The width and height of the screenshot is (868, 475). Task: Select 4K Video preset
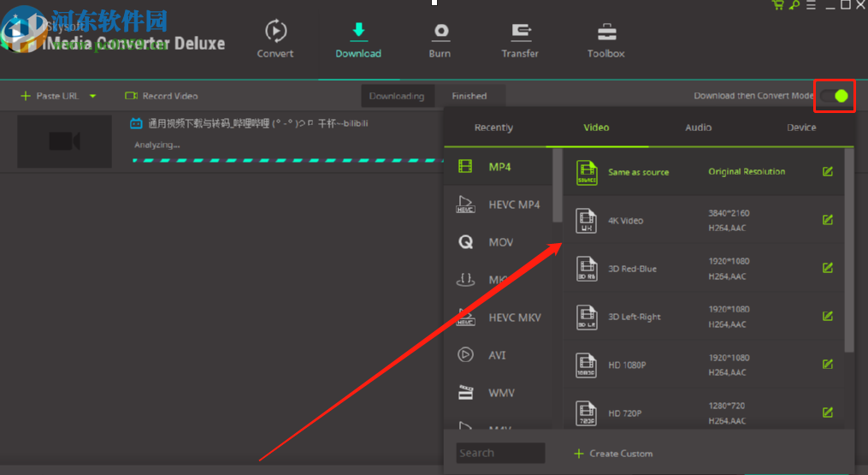704,220
